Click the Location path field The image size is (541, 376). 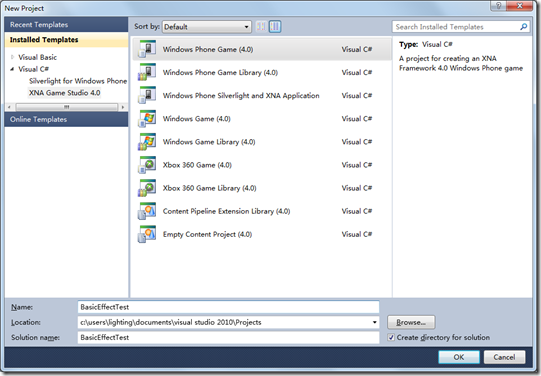228,322
